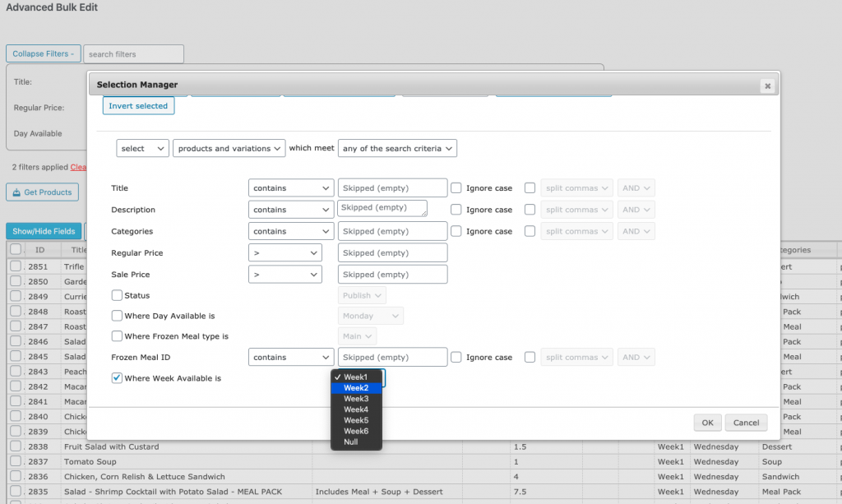The width and height of the screenshot is (842, 504).
Task: Click the Dessert category in row 2838
Action: 777,446
